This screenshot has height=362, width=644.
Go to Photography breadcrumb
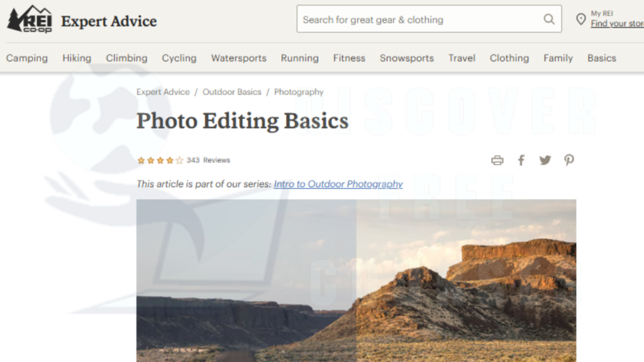(x=299, y=92)
